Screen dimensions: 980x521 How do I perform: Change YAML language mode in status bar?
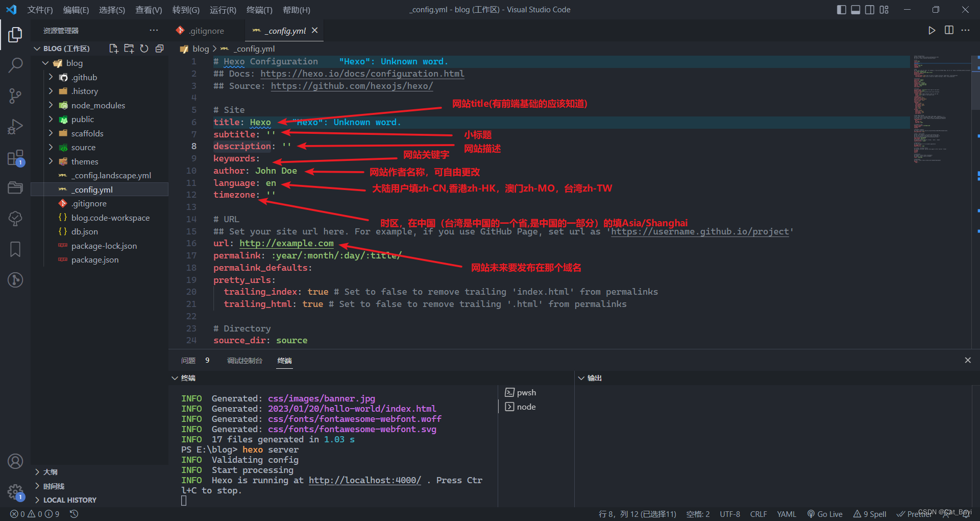(787, 514)
